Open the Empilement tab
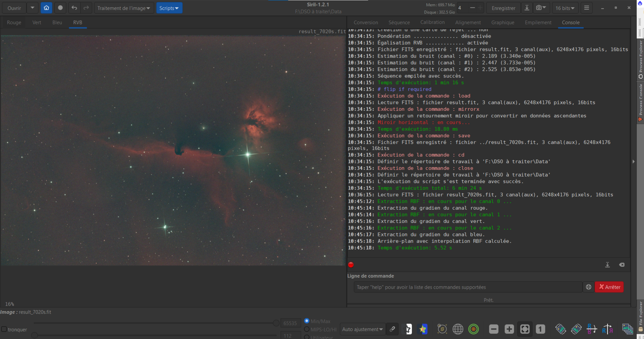The height and width of the screenshot is (339, 644). tap(538, 22)
